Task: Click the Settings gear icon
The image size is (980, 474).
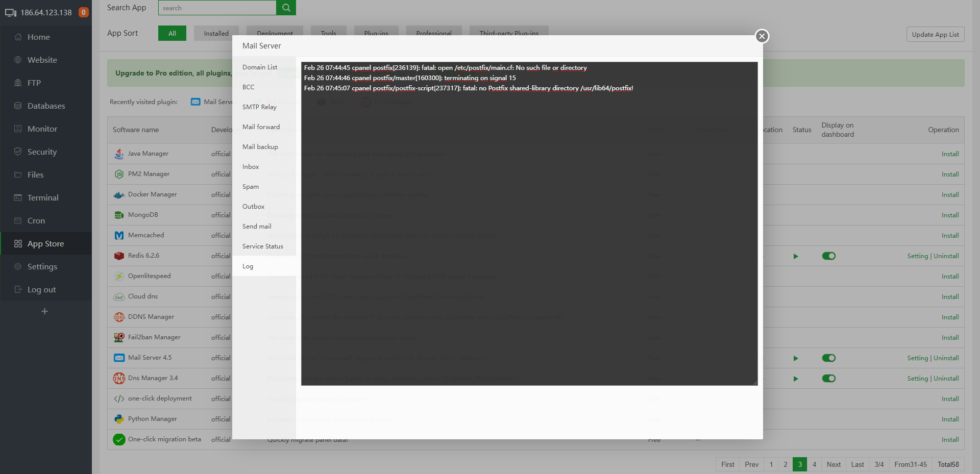Action: click(x=18, y=266)
